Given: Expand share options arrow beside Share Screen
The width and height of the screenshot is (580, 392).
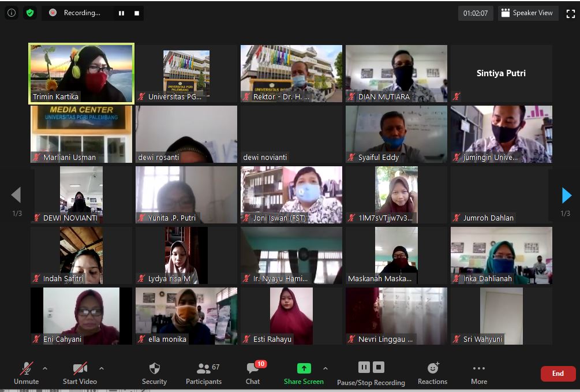Looking at the screenshot, I should [x=325, y=368].
